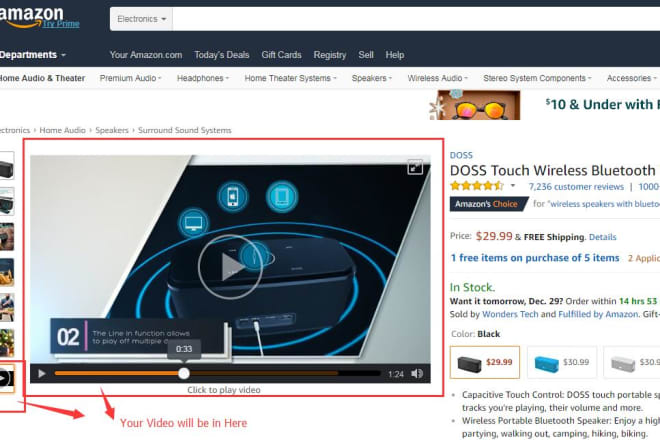This screenshot has height=440, width=660.
Task: Open the Registry page
Action: click(x=330, y=55)
